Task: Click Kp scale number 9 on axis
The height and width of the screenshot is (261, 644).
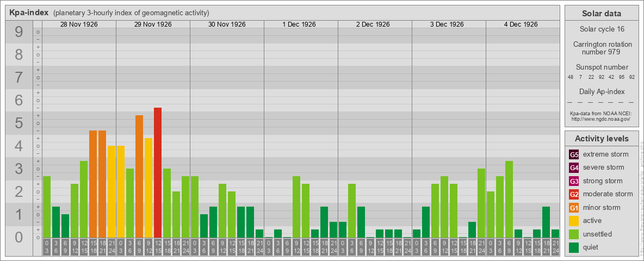Action: click(x=18, y=32)
